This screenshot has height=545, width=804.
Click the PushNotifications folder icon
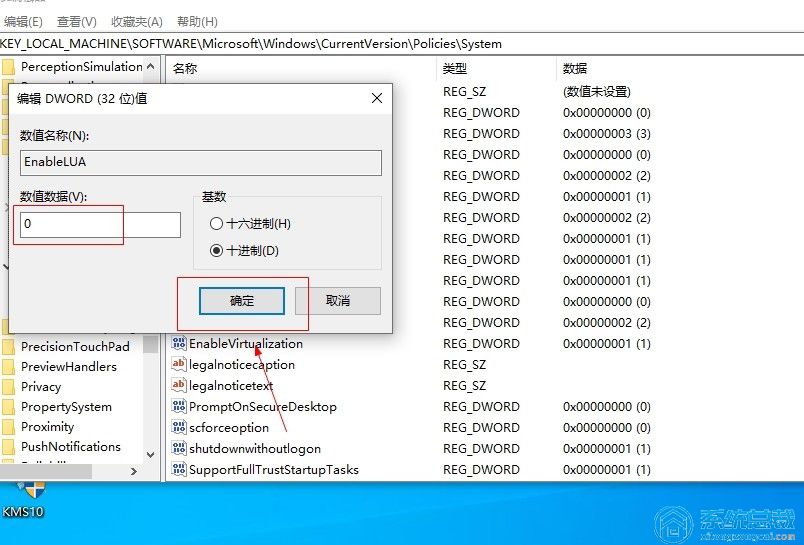8,447
